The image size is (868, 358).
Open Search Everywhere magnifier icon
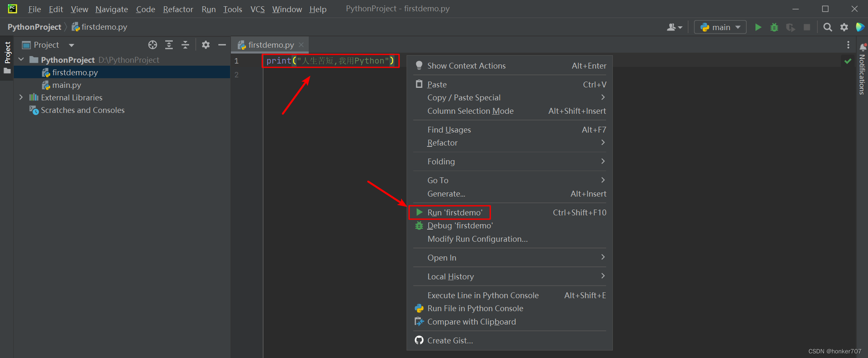[x=827, y=27]
